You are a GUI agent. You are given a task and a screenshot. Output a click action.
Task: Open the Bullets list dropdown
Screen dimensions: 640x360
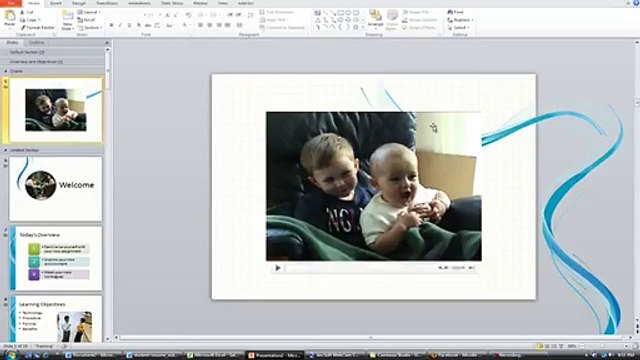click(201, 15)
